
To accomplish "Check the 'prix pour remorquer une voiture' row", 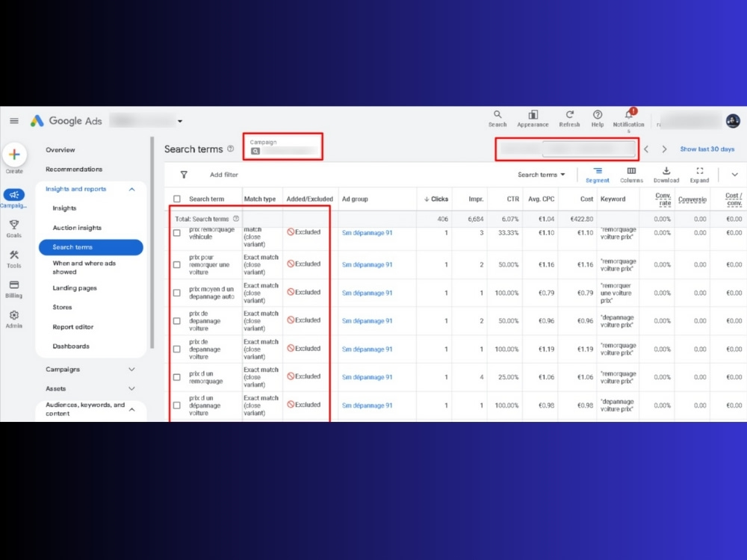I will point(177,264).
